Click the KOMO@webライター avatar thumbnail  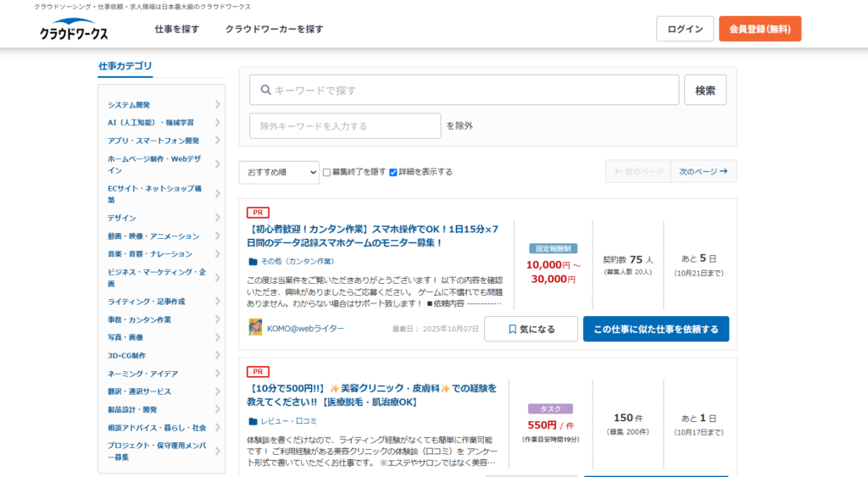click(x=255, y=328)
